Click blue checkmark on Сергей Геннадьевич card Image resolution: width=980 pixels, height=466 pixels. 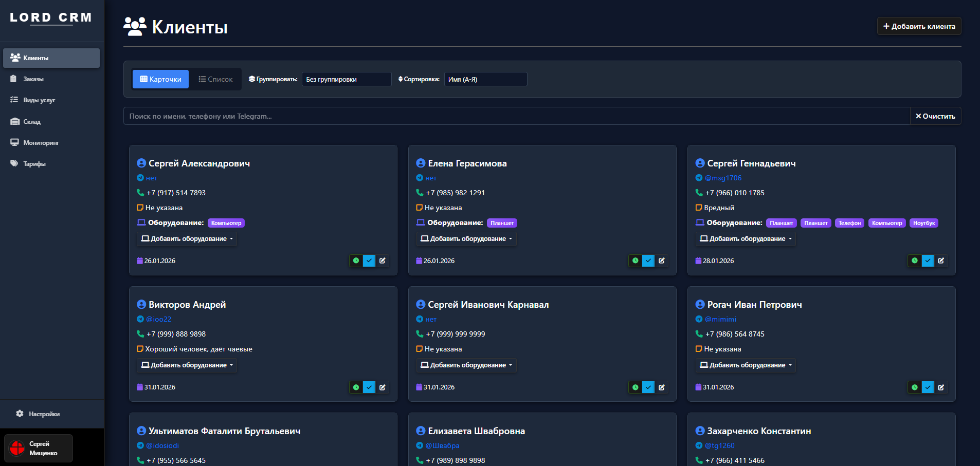928,261
